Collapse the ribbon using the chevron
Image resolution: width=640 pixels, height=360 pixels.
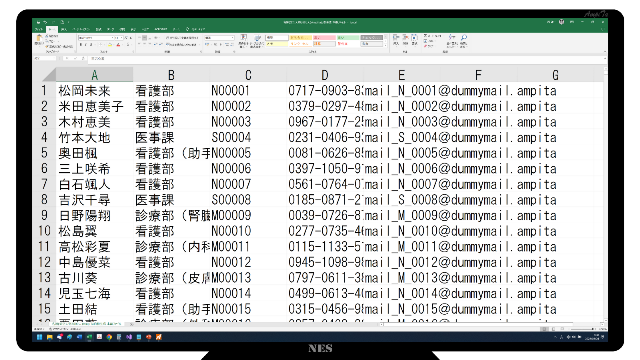[604, 52]
